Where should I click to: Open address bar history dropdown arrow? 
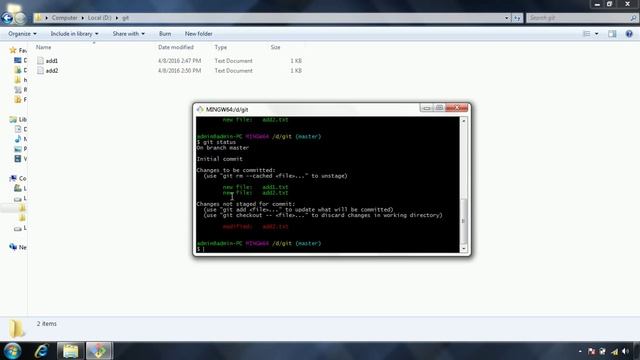pyautogui.click(x=507, y=18)
